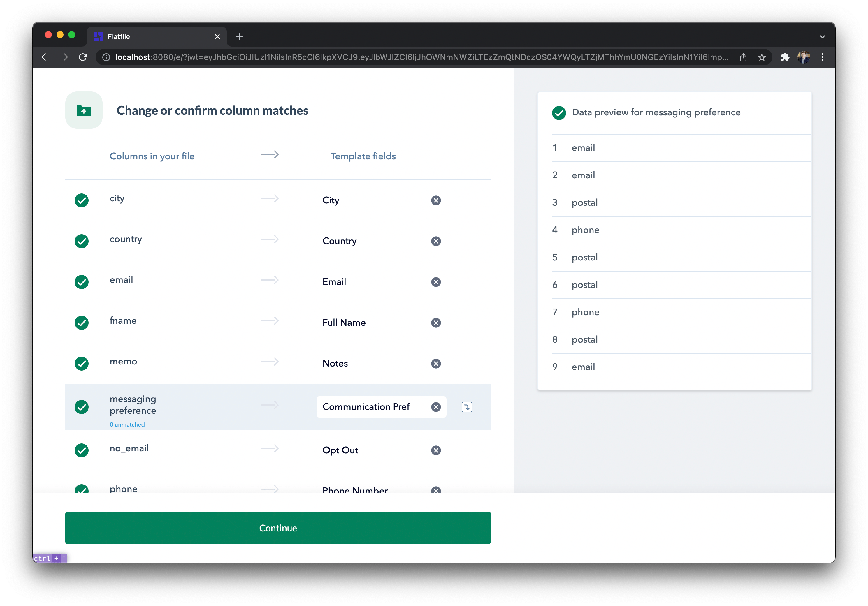Remove the Country field mapping

coord(436,241)
